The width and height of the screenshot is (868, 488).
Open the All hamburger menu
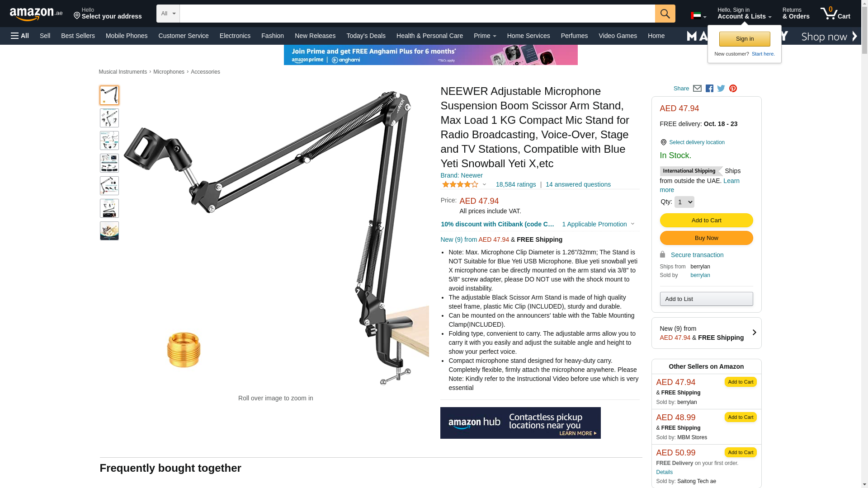pyautogui.click(x=20, y=36)
